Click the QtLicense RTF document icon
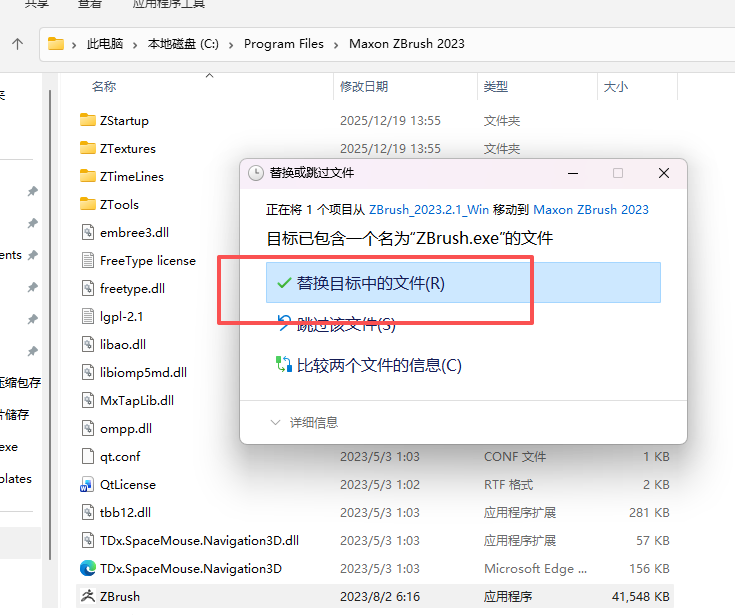The image size is (735, 615). coord(87,484)
